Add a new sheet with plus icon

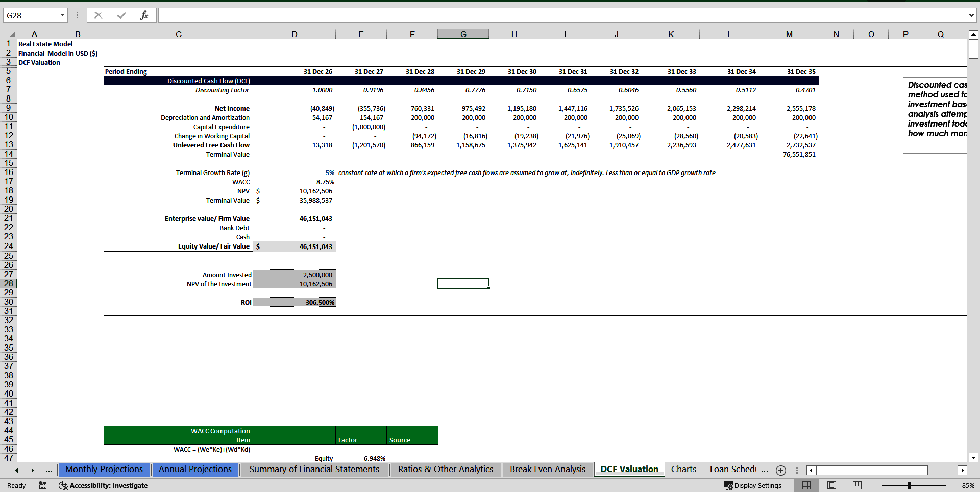click(x=781, y=471)
